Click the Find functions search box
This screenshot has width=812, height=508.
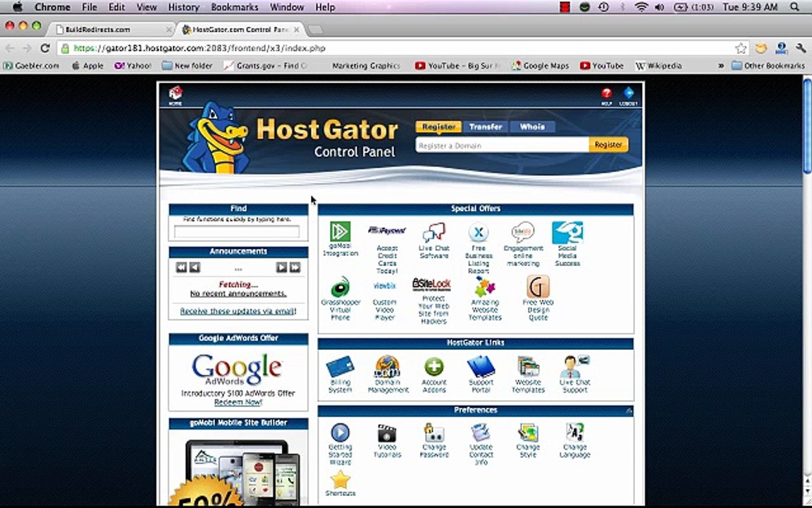click(x=237, y=231)
